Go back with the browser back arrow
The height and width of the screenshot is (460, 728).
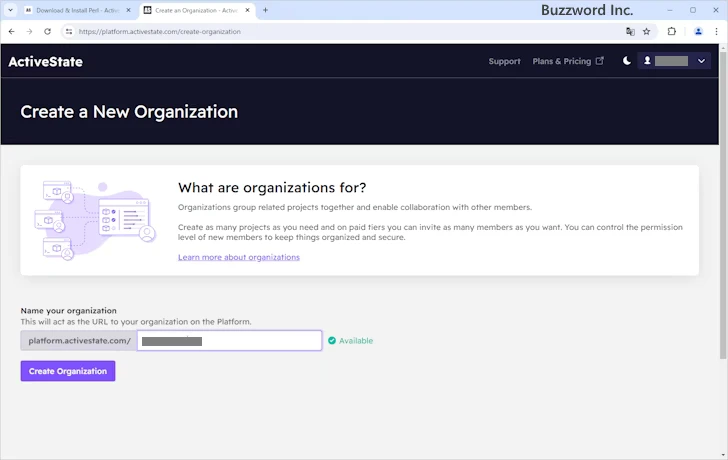click(12, 32)
